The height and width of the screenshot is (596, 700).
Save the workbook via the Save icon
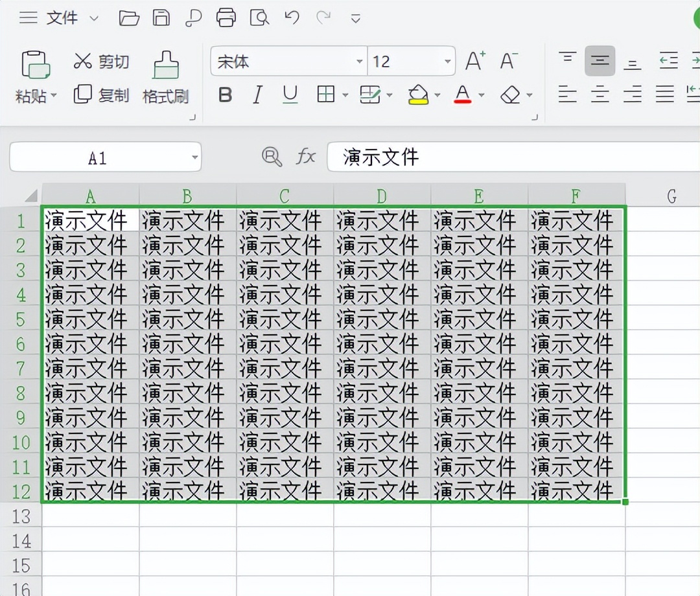(161, 17)
